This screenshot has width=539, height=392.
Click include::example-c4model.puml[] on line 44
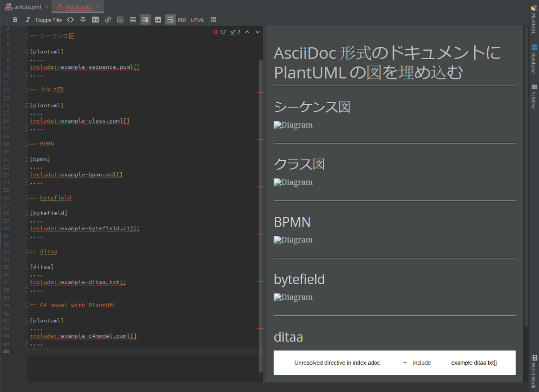click(x=84, y=336)
